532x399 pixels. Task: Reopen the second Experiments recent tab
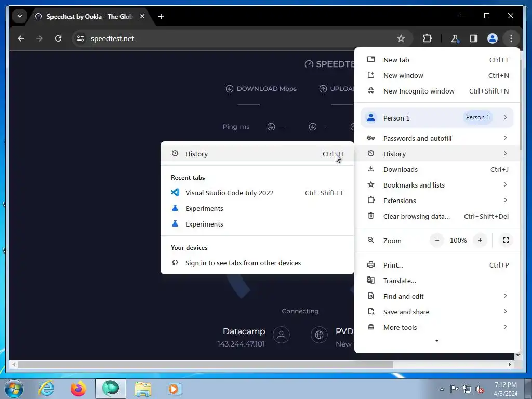point(257,224)
